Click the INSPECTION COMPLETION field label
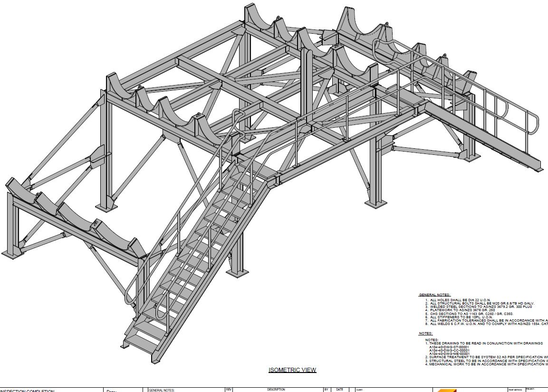The height and width of the screenshot is (392, 548). tap(28, 391)
